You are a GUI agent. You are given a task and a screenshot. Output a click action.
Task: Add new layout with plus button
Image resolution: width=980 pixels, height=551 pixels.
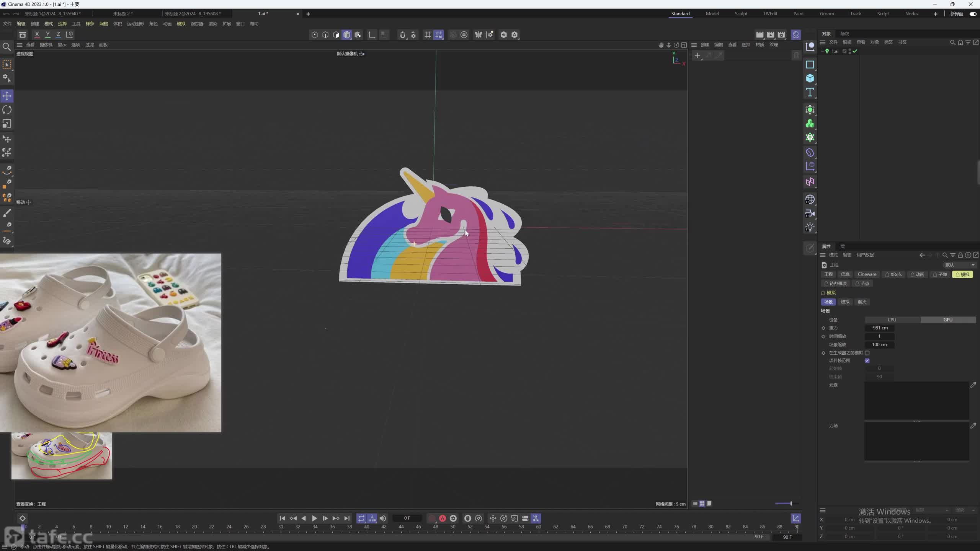(935, 14)
